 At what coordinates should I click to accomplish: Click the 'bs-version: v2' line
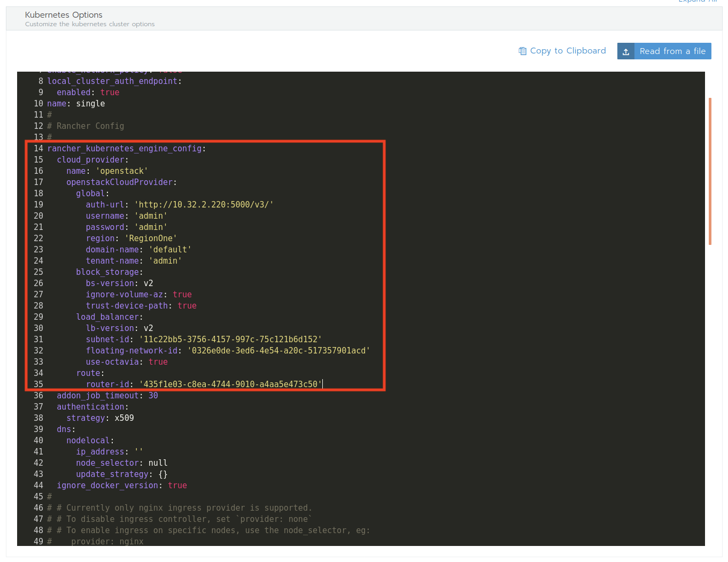click(x=120, y=283)
